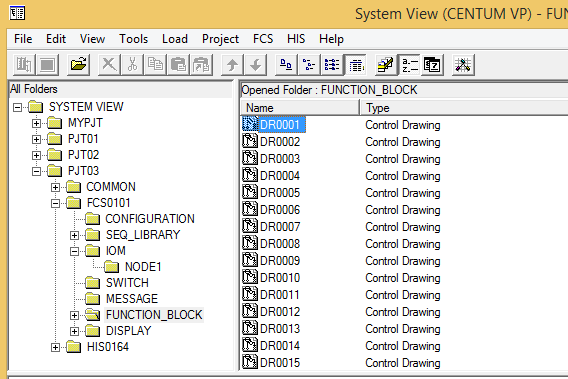
Task: Click the Paste clipboard toolbar icon
Action: [179, 65]
